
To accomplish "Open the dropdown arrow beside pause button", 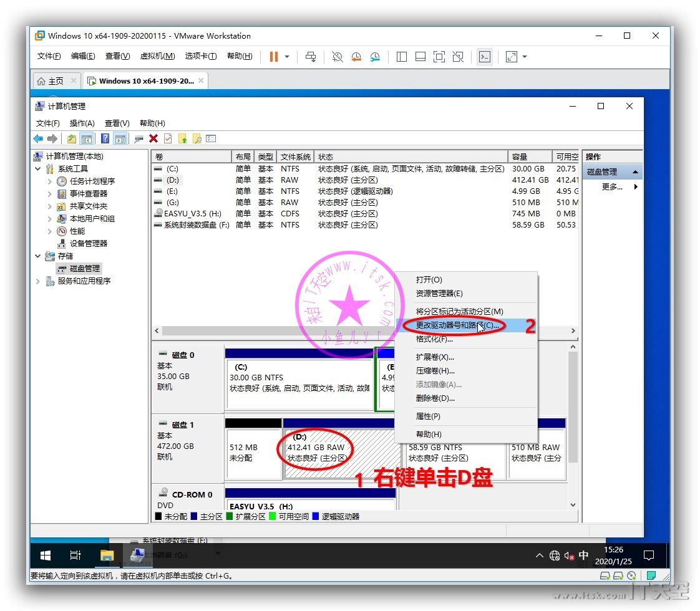I will click(x=287, y=57).
